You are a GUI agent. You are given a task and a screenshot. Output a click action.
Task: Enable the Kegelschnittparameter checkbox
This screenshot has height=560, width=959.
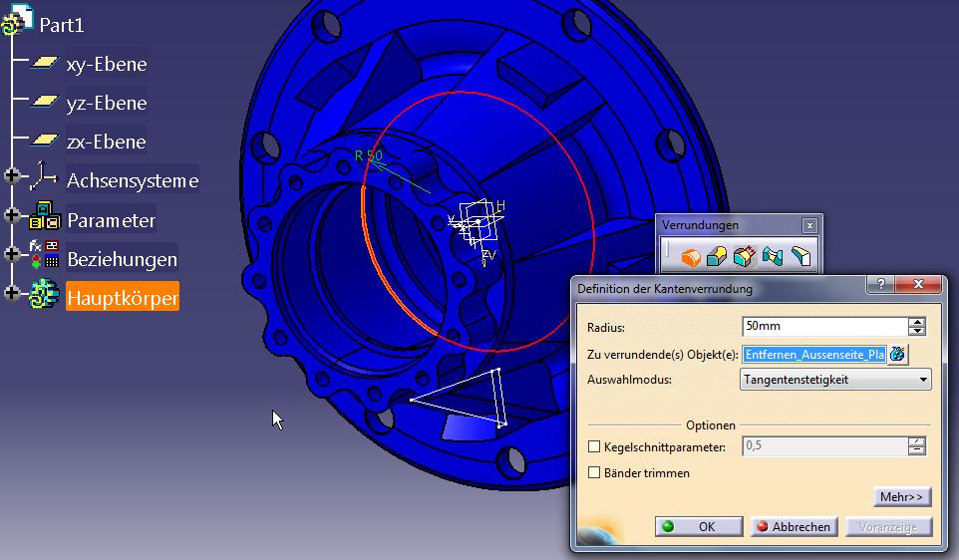pos(594,446)
